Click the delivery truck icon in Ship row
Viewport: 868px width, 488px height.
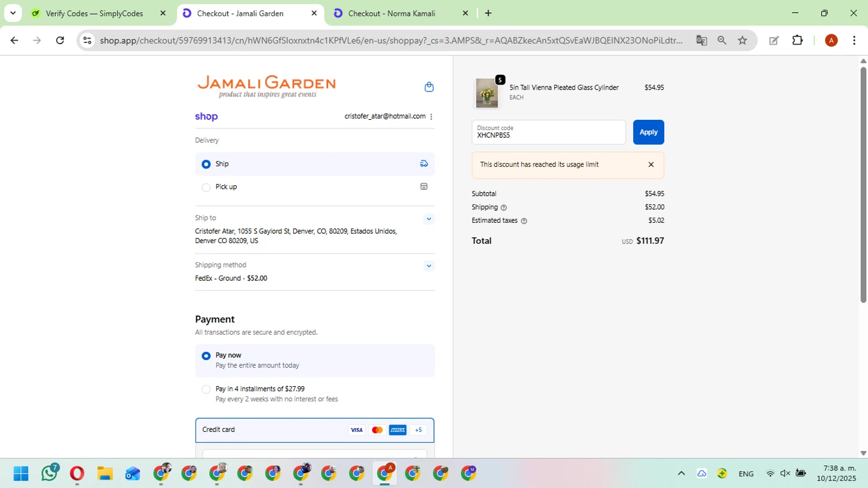point(424,164)
